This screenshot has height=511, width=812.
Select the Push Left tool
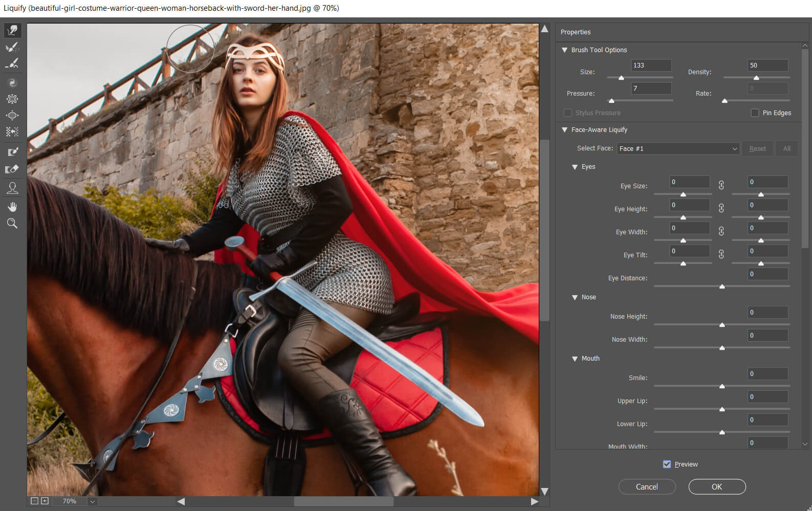(12, 131)
